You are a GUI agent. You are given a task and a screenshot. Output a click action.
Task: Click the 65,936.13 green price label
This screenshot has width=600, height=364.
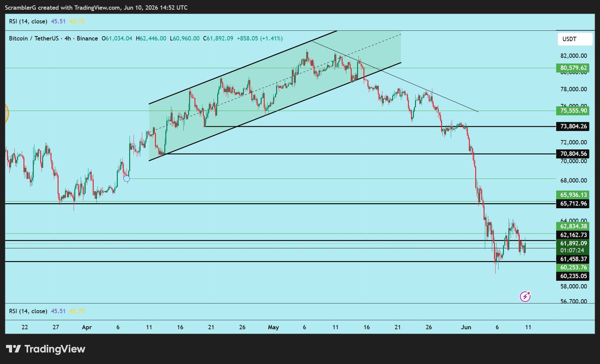573,195
